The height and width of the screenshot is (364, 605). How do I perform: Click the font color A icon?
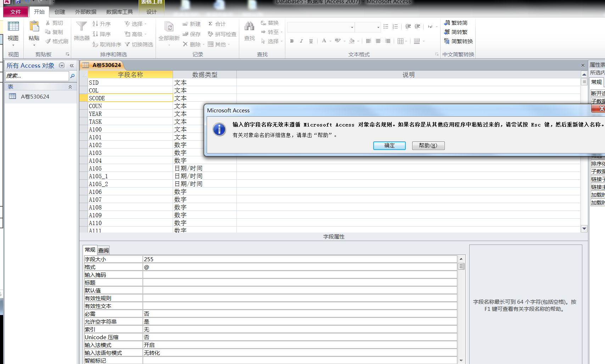[324, 41]
